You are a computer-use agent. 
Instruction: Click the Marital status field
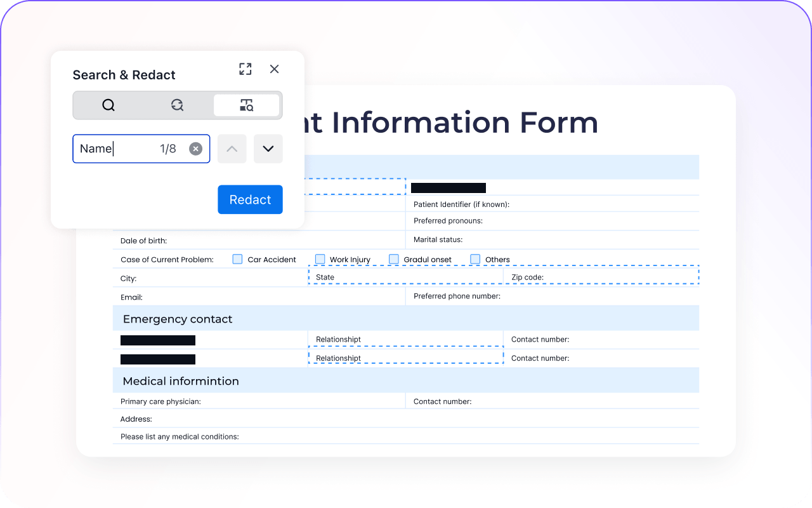click(x=552, y=240)
